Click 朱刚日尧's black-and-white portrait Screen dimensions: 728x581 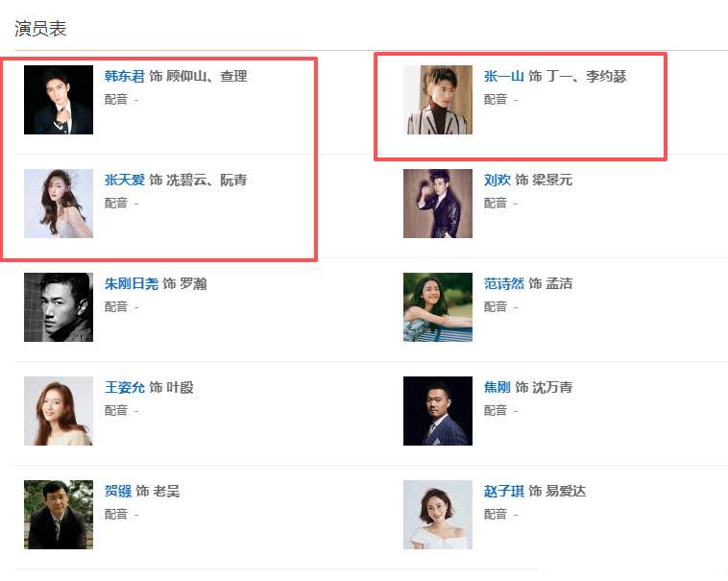pyautogui.click(x=59, y=307)
